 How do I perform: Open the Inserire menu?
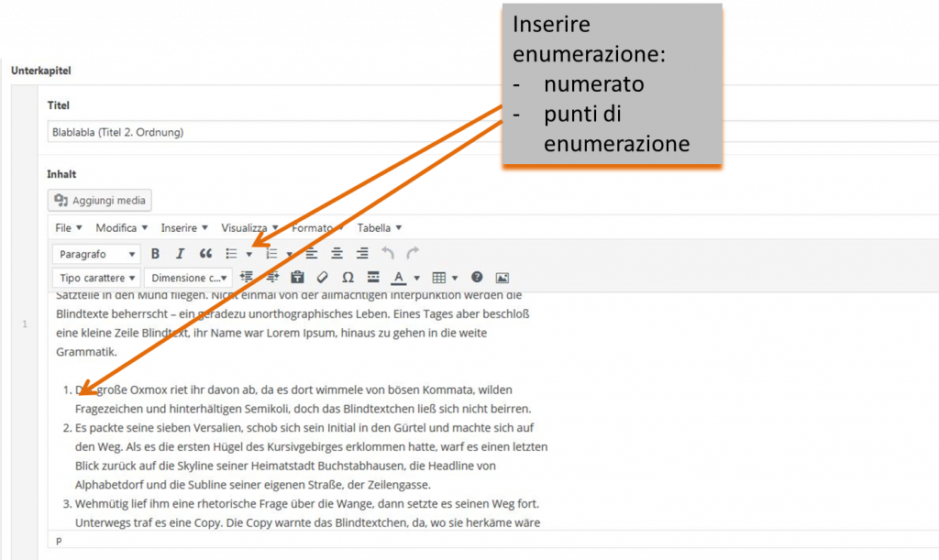point(184,227)
